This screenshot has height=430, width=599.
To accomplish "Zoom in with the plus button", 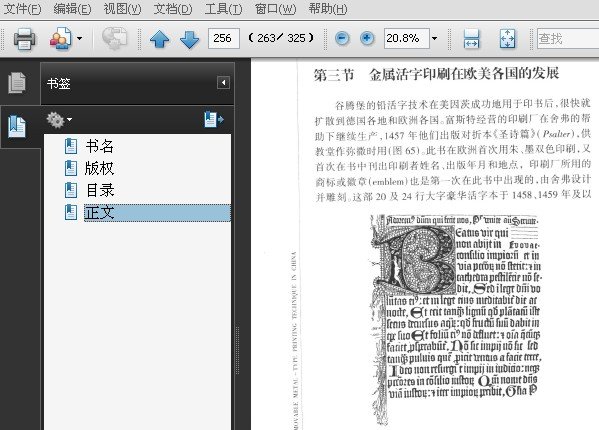I will coord(367,38).
